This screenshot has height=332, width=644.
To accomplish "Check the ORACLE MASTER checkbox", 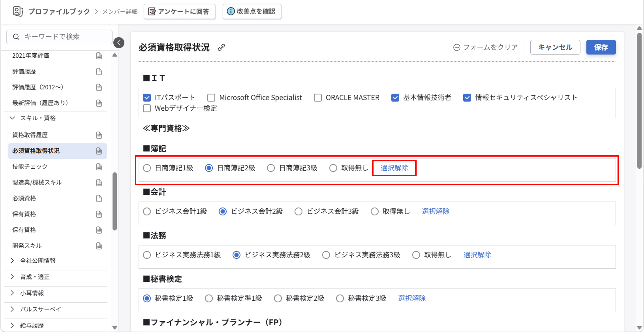I will click(317, 98).
